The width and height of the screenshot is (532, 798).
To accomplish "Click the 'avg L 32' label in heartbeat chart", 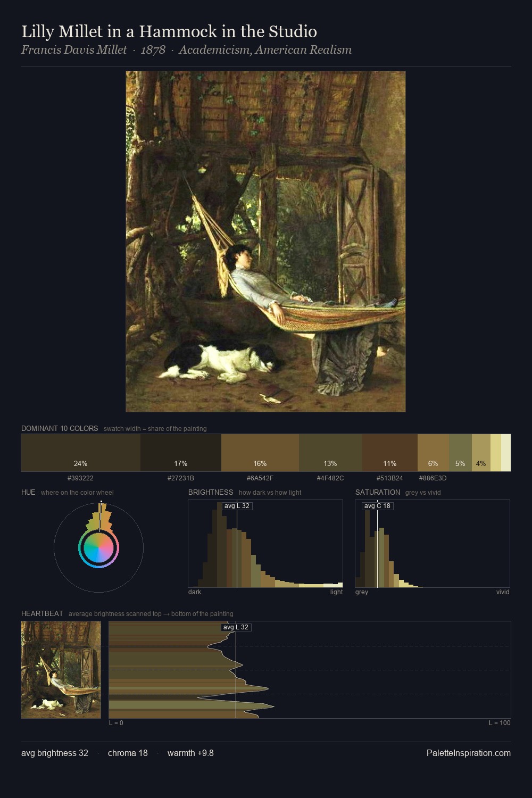I will (236, 627).
